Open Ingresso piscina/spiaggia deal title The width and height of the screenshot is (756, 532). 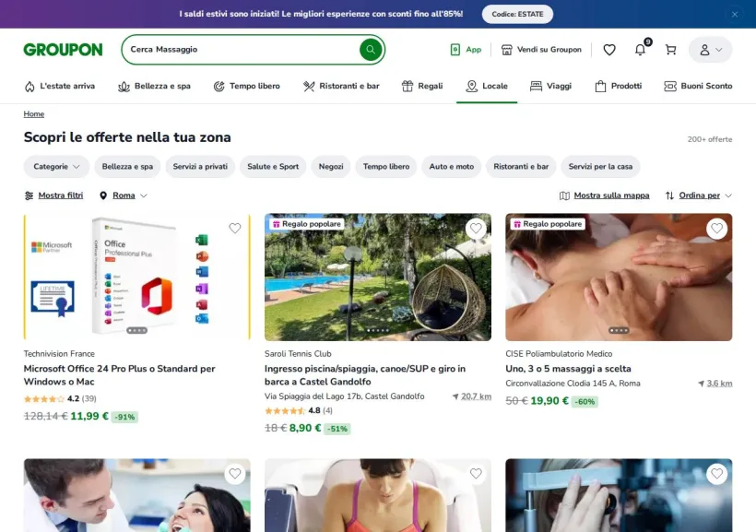click(x=365, y=374)
